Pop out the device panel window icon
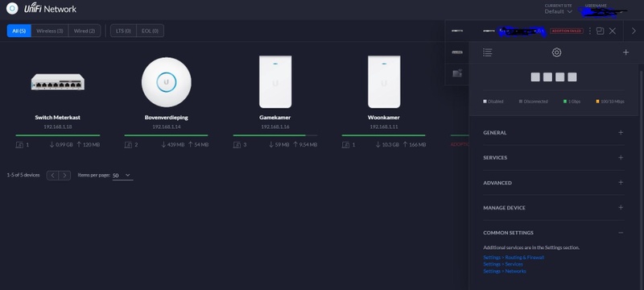The image size is (644, 290). (600, 31)
